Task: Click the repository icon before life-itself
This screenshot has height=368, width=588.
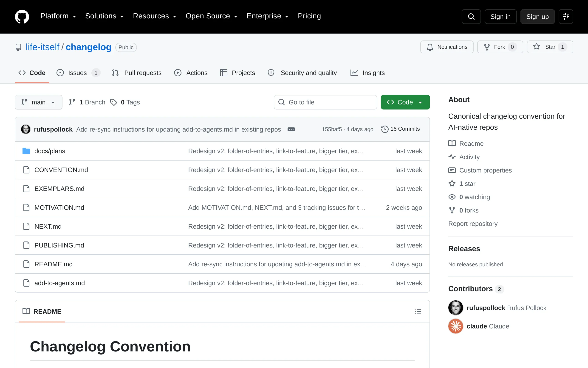Action: tap(18, 47)
